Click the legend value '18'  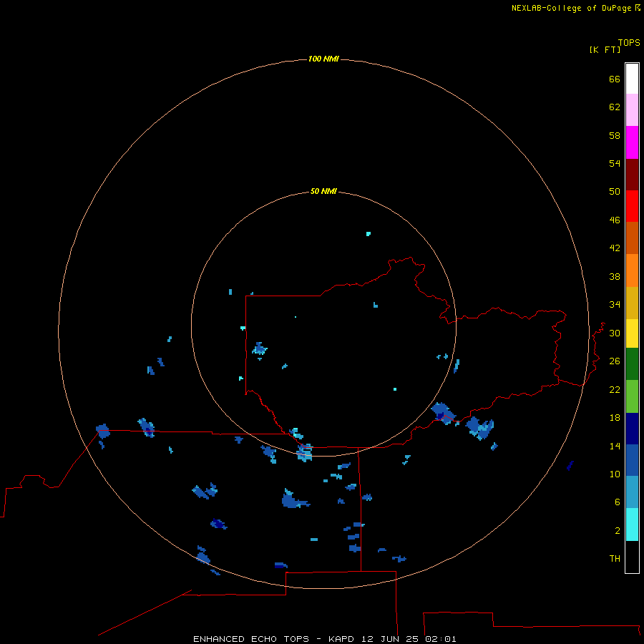[x=615, y=418]
